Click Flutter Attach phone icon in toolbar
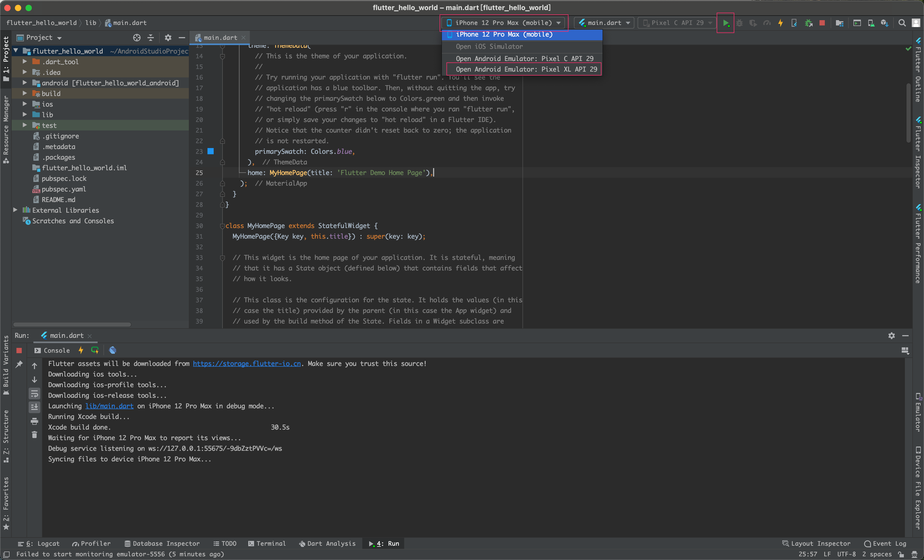Viewport: 924px width, 560px height. [794, 23]
